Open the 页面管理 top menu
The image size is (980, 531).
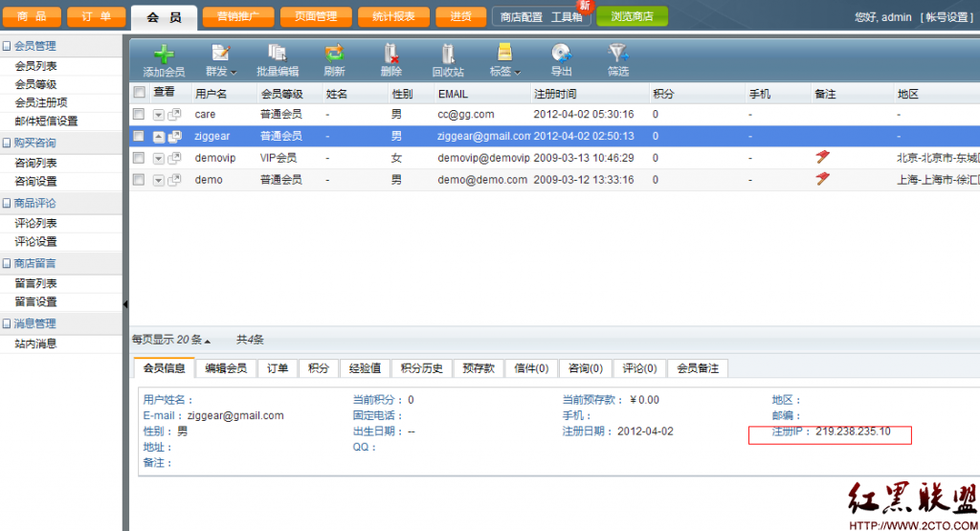pyautogui.click(x=316, y=17)
